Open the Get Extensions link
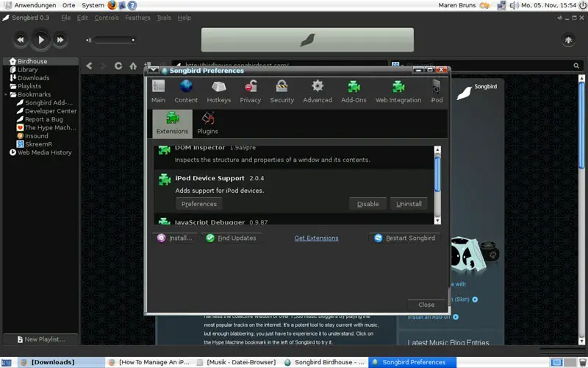Viewport: 588px width, 368px height. [x=316, y=238]
